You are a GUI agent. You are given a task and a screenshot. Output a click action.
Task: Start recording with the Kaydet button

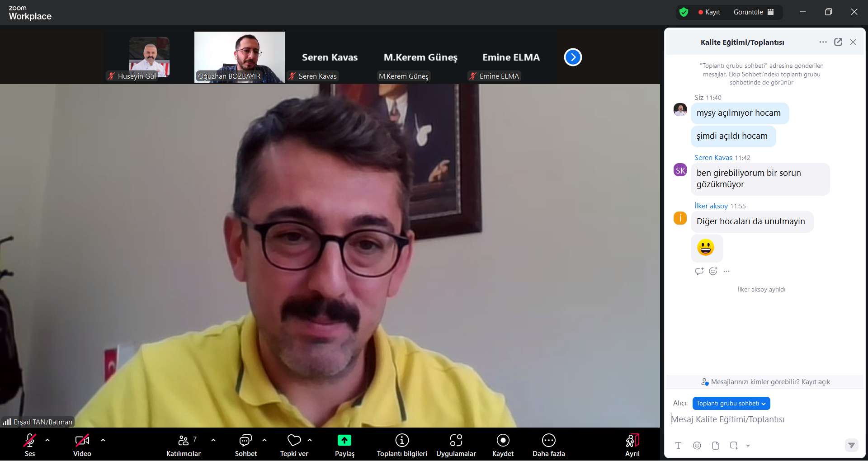click(503, 444)
